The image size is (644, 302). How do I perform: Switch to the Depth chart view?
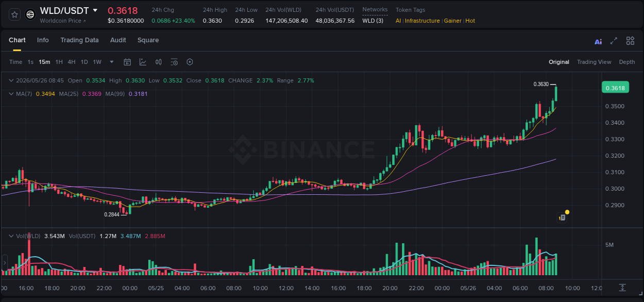click(x=627, y=62)
